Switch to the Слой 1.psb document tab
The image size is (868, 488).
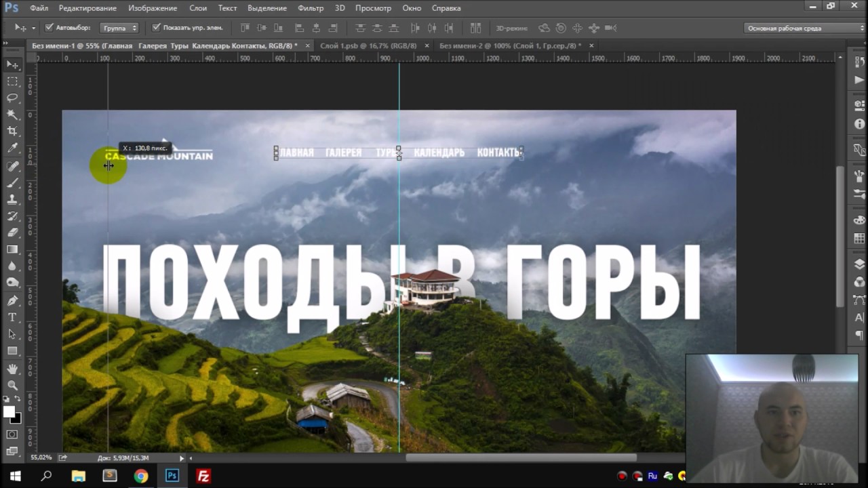pyautogui.click(x=368, y=45)
